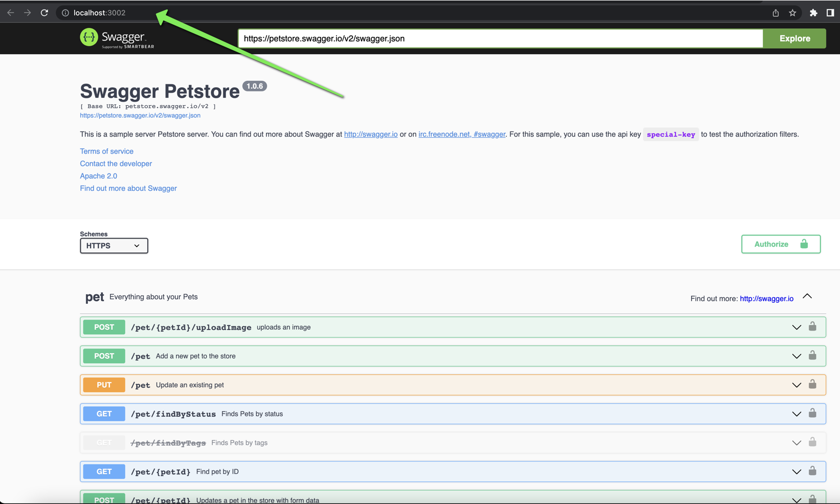
Task: Click the /pet/{petId}/uploadImage path text
Action: [x=191, y=327]
